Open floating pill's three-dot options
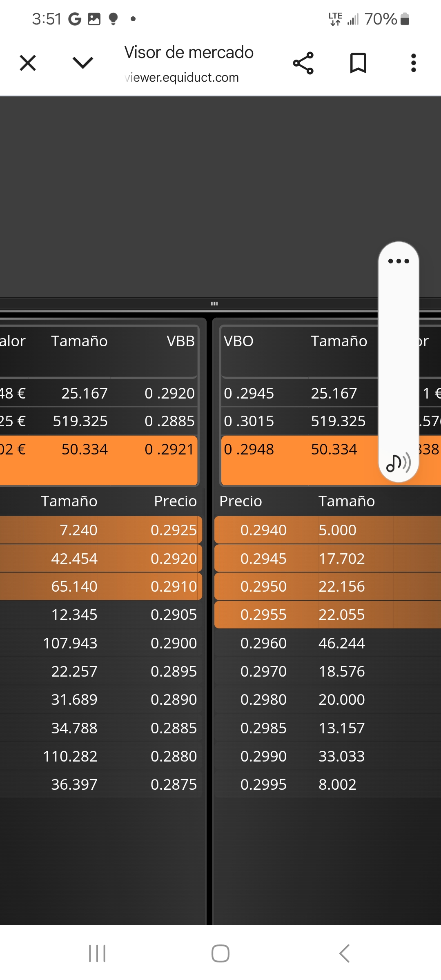 click(x=399, y=261)
